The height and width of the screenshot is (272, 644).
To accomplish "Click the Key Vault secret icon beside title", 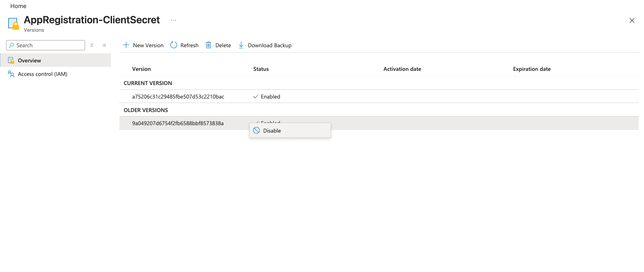I will [13, 24].
